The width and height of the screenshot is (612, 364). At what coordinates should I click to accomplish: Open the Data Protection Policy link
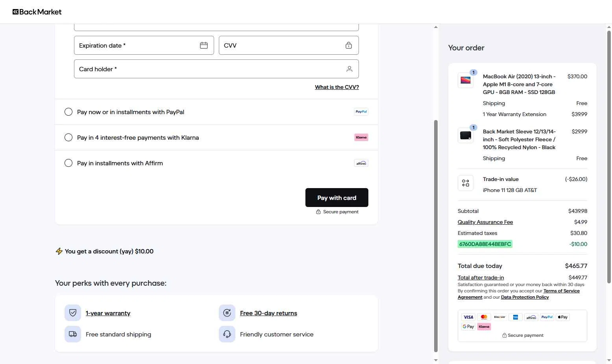tap(525, 297)
